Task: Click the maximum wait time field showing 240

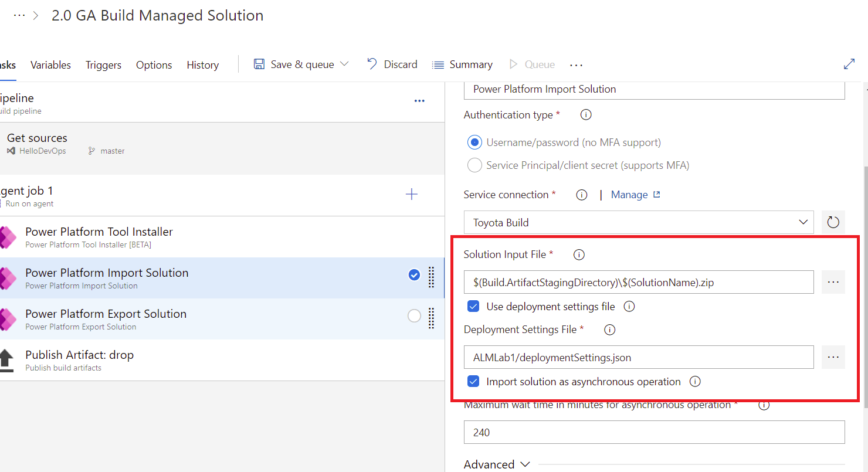Action: tap(654, 432)
